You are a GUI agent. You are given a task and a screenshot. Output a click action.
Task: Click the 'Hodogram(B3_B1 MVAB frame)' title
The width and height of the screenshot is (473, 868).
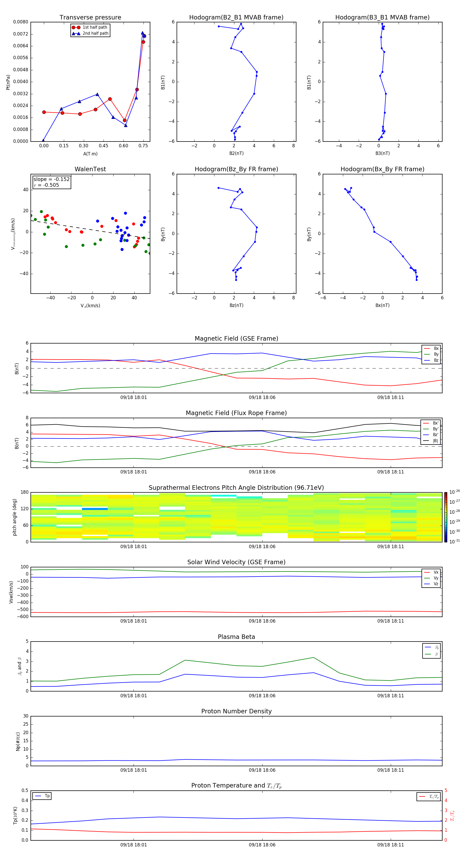click(x=382, y=18)
